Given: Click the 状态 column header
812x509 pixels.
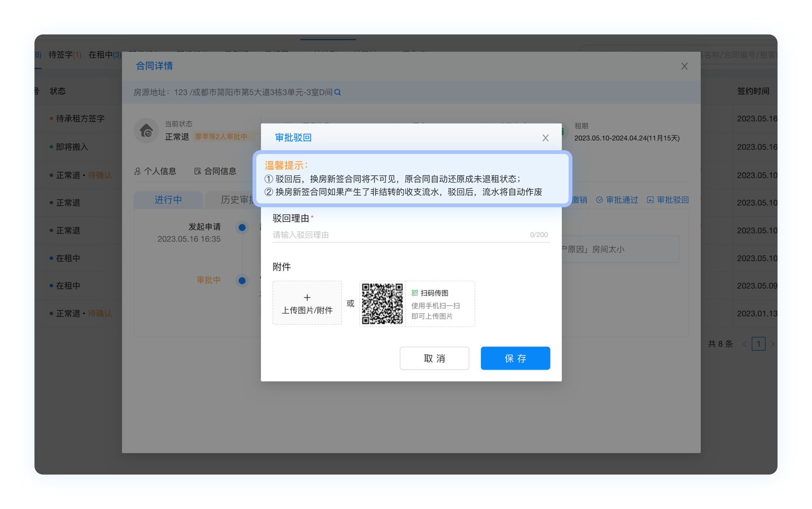Looking at the screenshot, I should coord(57,91).
